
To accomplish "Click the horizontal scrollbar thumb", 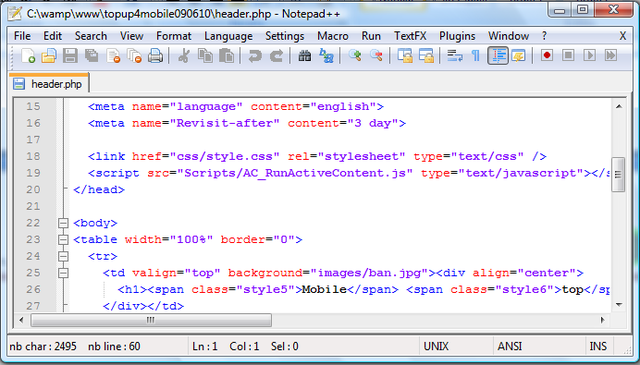I will [x=151, y=320].
